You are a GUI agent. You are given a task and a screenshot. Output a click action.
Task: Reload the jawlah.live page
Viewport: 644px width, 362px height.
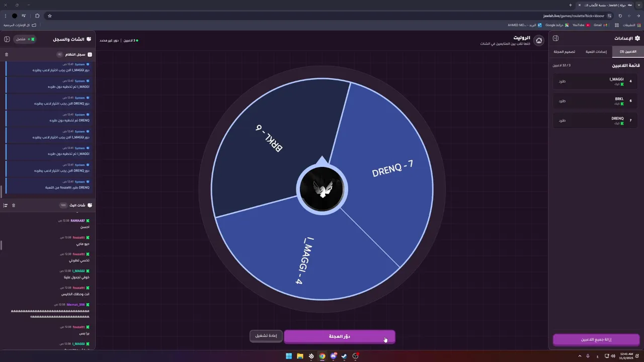click(x=620, y=16)
